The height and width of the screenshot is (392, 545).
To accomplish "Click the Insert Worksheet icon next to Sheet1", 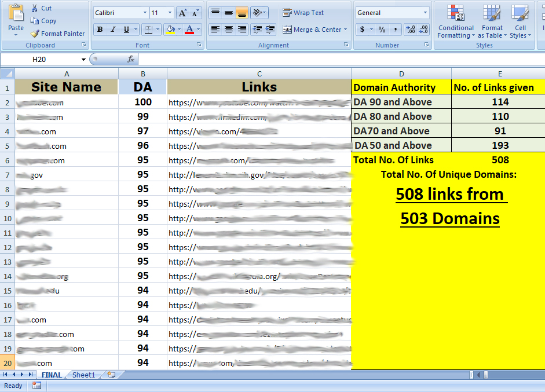I will click(111, 375).
